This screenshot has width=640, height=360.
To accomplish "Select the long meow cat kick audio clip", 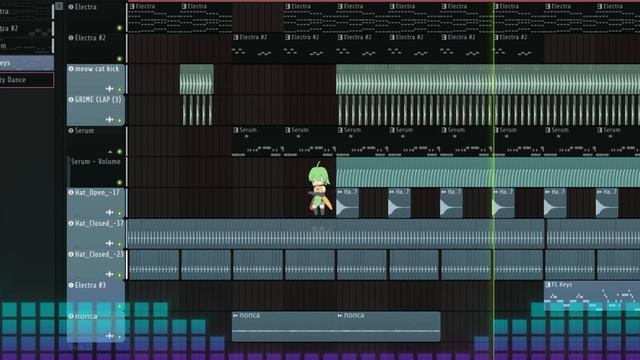I will coord(488,79).
